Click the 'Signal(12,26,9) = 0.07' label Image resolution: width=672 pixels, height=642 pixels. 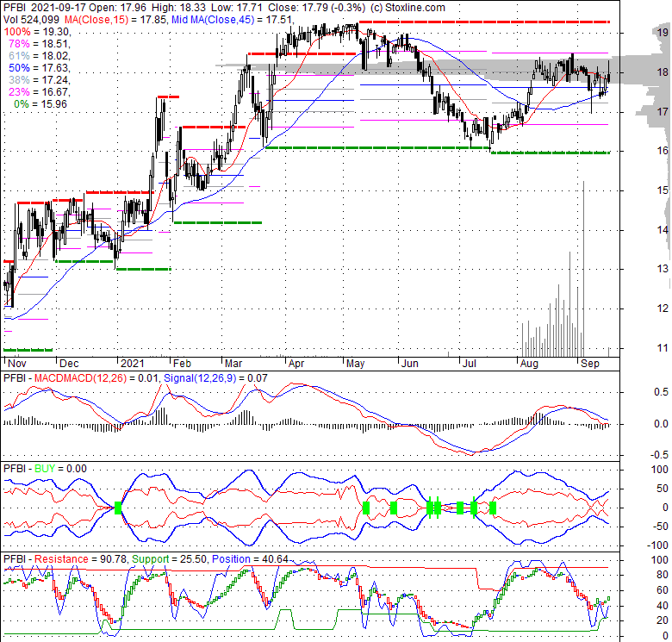215,378
